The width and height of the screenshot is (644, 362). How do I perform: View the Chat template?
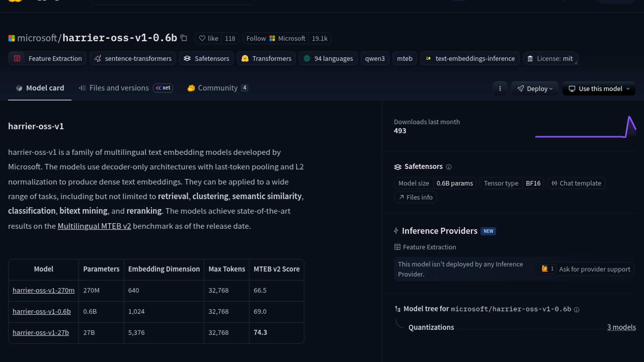576,183
